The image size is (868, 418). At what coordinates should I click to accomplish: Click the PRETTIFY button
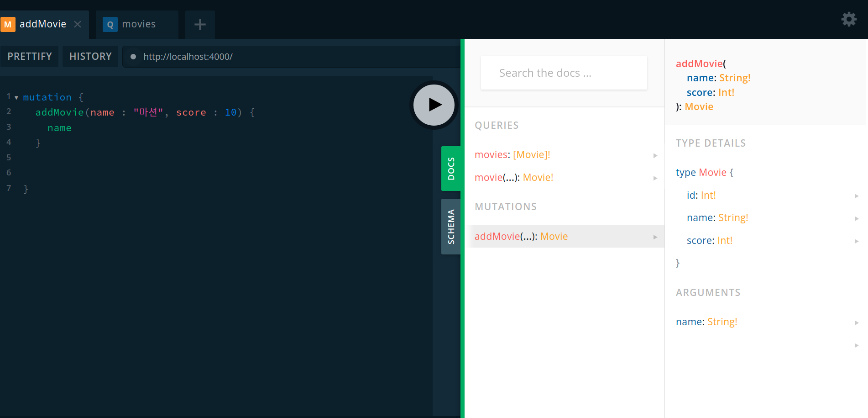coord(29,56)
